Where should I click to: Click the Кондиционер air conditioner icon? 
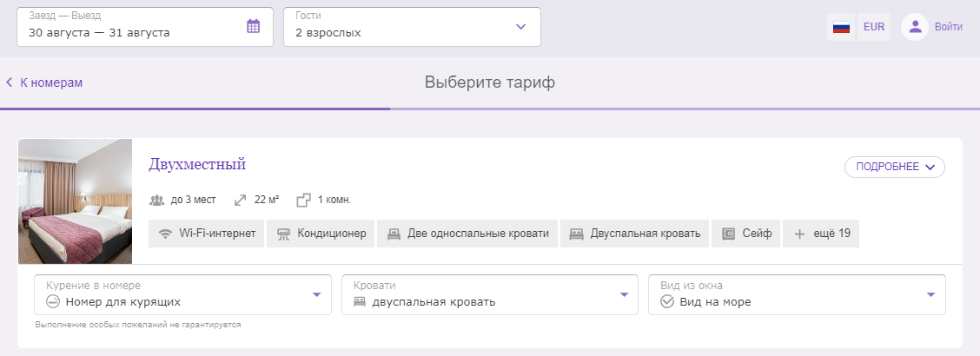284,234
